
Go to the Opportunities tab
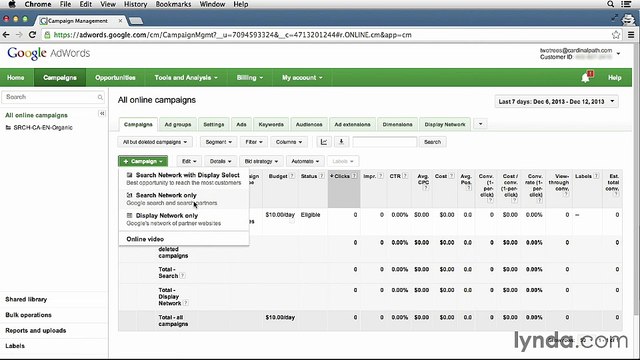pos(115,78)
